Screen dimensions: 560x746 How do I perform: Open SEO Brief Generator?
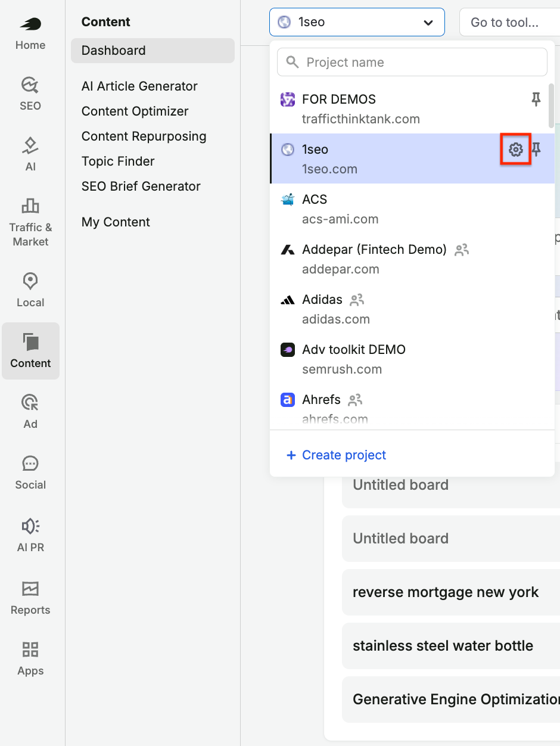click(141, 186)
